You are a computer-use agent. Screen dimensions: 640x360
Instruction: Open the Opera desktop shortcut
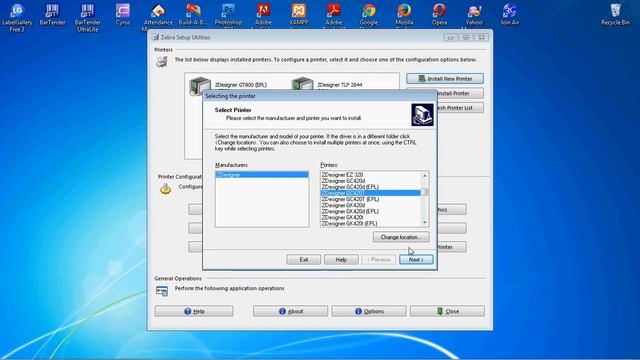(x=439, y=15)
